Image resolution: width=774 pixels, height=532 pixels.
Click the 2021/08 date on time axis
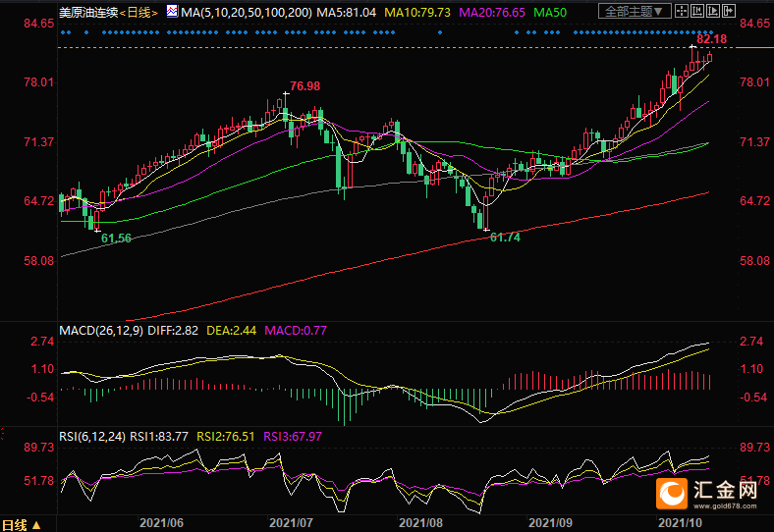point(420,522)
